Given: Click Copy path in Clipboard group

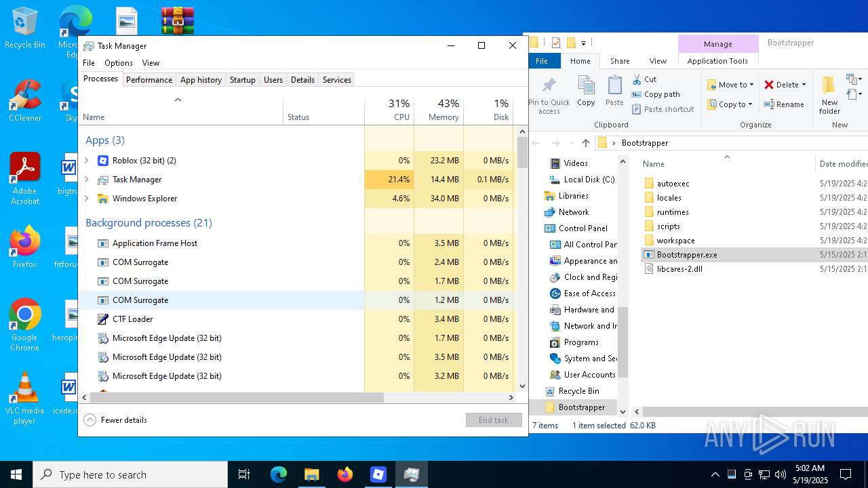Looking at the screenshot, I should (656, 94).
